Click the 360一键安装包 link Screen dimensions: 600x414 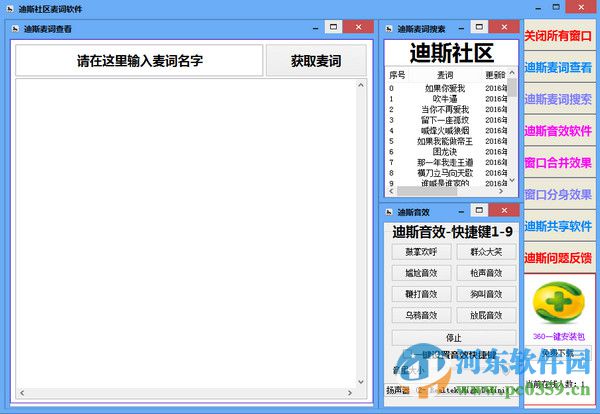pos(559,337)
